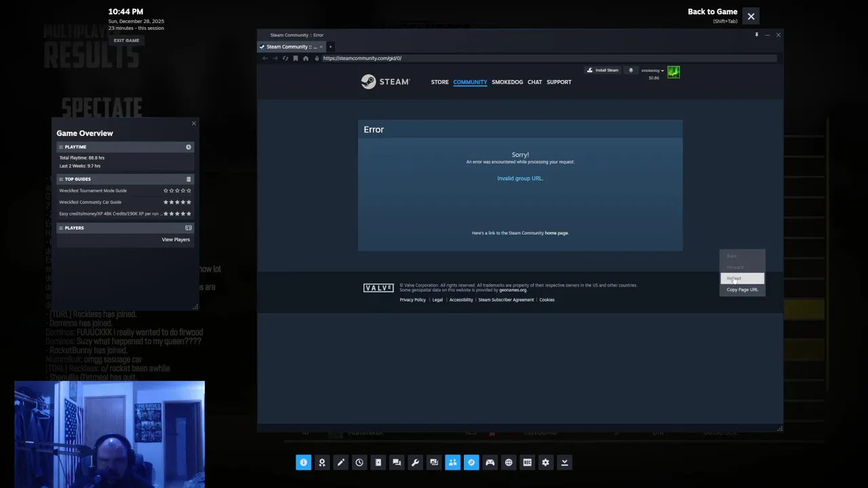Click the EXIT GAME button
The width and height of the screenshot is (868, 488).
(126, 40)
